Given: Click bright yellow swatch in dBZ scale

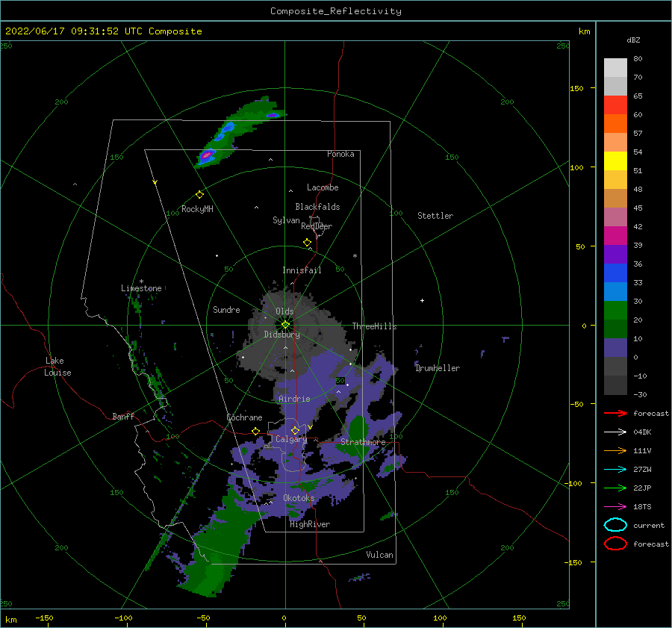Looking at the screenshot, I should click(615, 161).
